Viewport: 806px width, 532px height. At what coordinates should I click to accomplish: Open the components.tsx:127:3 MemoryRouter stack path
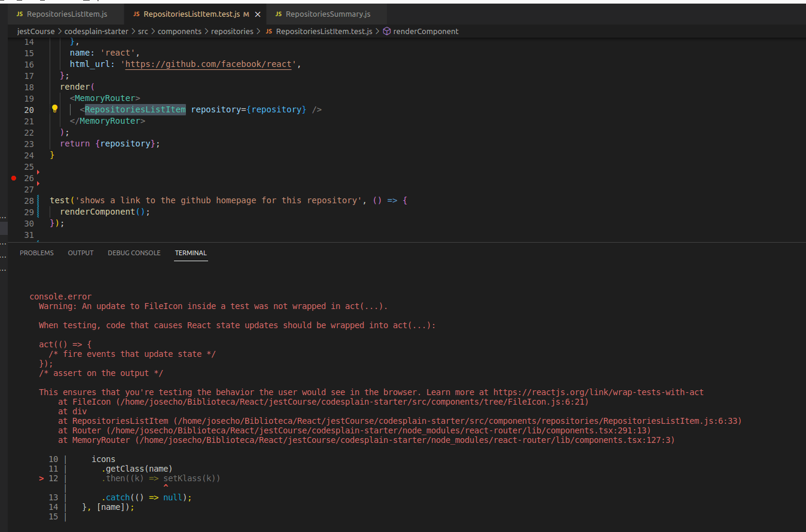click(405, 440)
